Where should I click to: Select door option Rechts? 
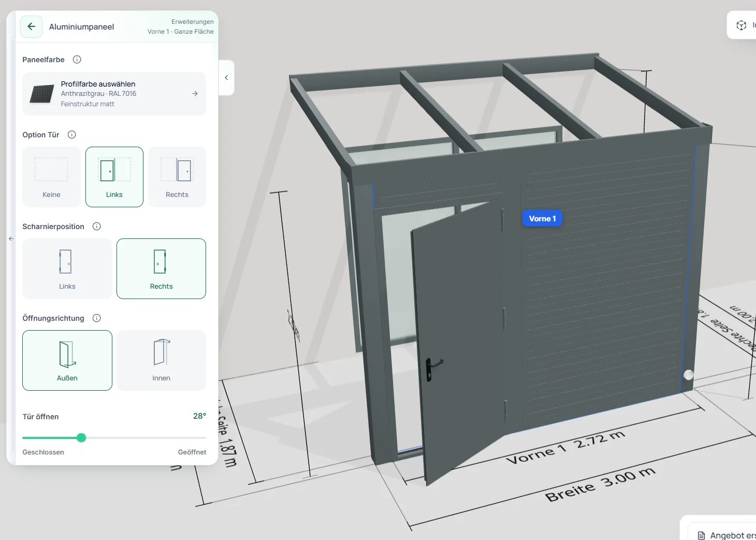pyautogui.click(x=177, y=177)
